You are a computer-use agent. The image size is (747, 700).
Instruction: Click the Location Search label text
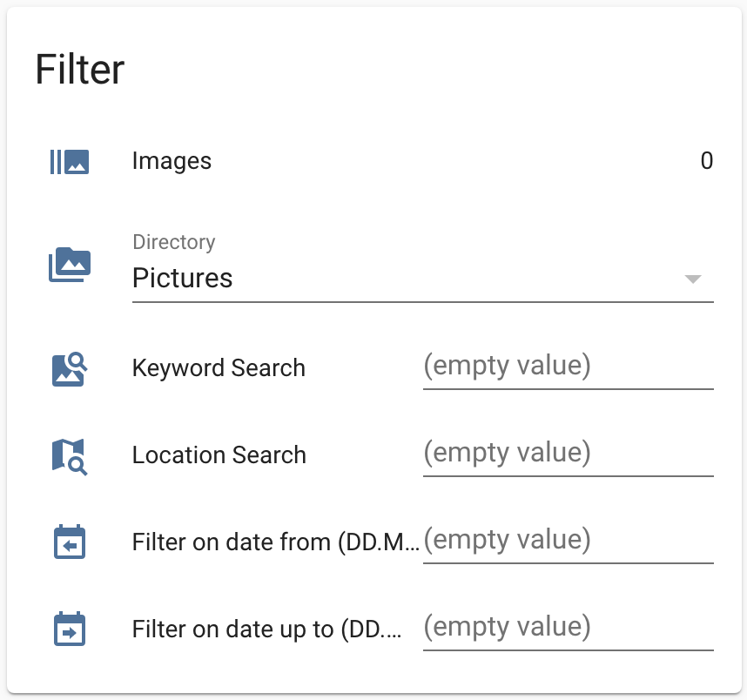[219, 454]
